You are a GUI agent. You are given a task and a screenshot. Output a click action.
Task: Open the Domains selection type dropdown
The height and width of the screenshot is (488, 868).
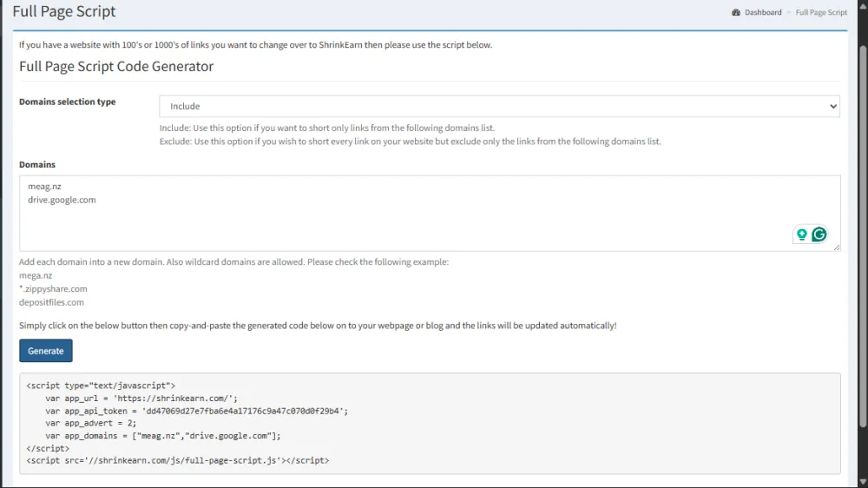point(499,106)
